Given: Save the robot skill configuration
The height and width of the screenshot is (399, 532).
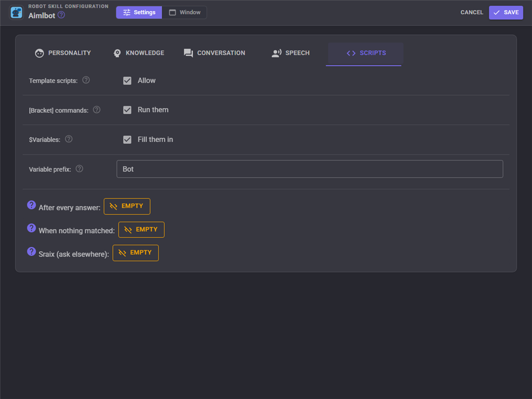Looking at the screenshot, I should tap(506, 12).
